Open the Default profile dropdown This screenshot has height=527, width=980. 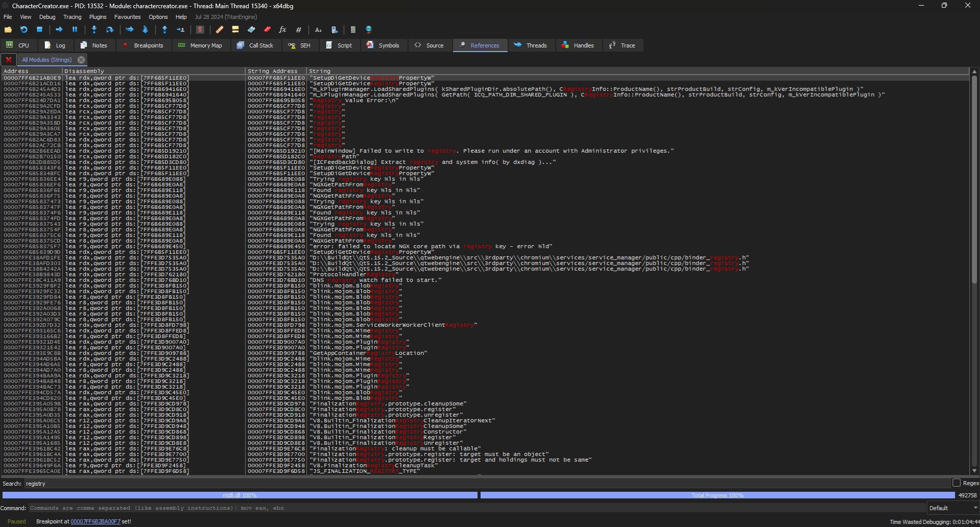[x=952, y=508]
